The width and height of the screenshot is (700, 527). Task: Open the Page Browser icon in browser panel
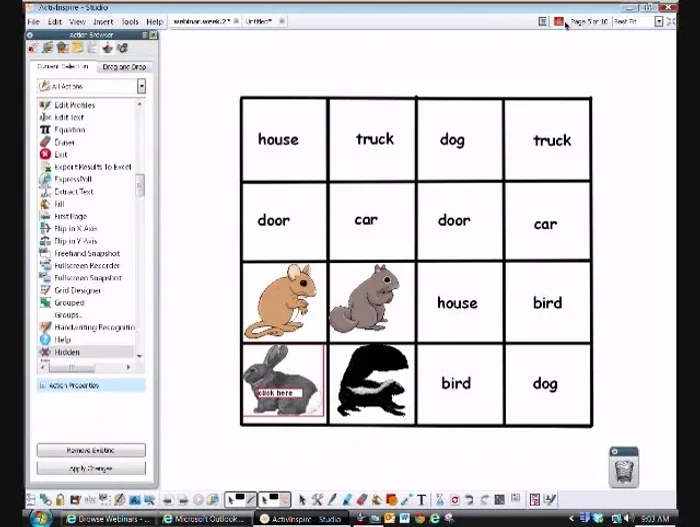[x=32, y=48]
